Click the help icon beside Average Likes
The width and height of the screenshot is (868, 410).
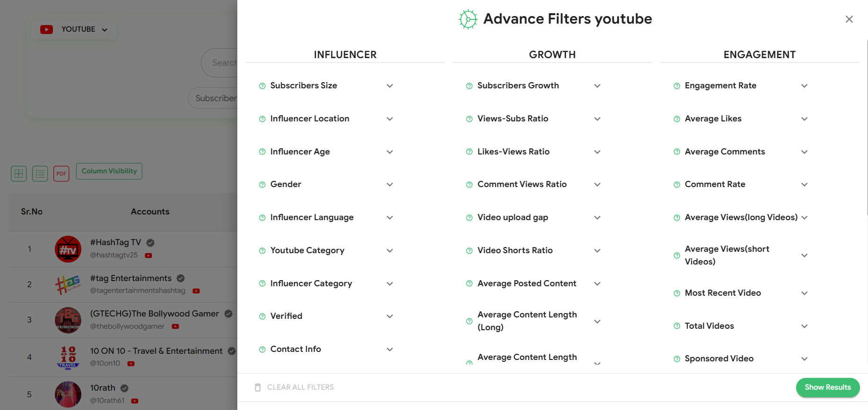[x=677, y=119]
